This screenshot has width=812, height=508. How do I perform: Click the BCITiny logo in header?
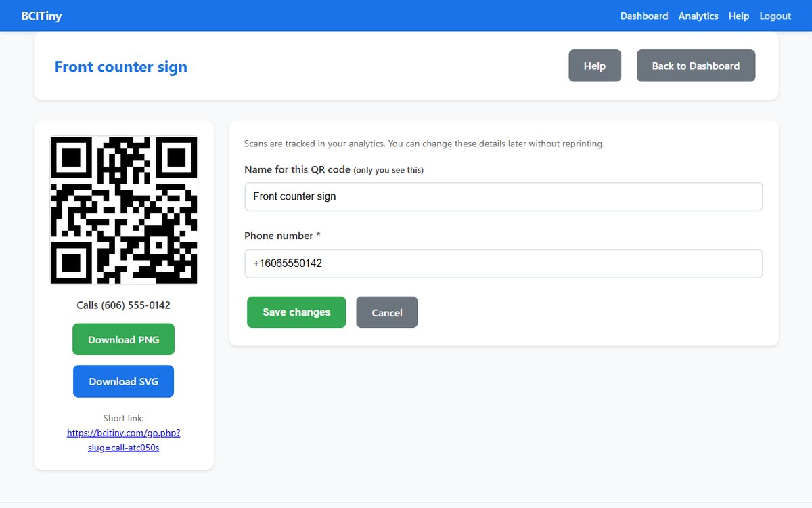[x=41, y=16]
